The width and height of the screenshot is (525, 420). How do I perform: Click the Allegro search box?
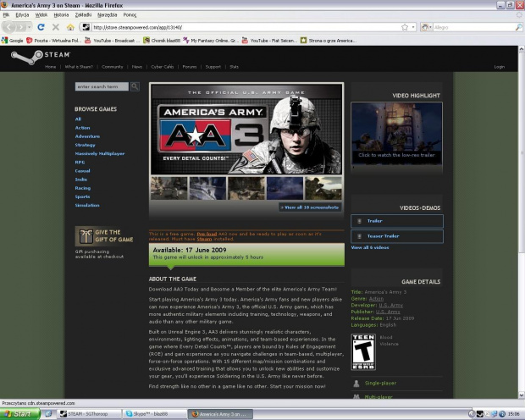[473, 27]
